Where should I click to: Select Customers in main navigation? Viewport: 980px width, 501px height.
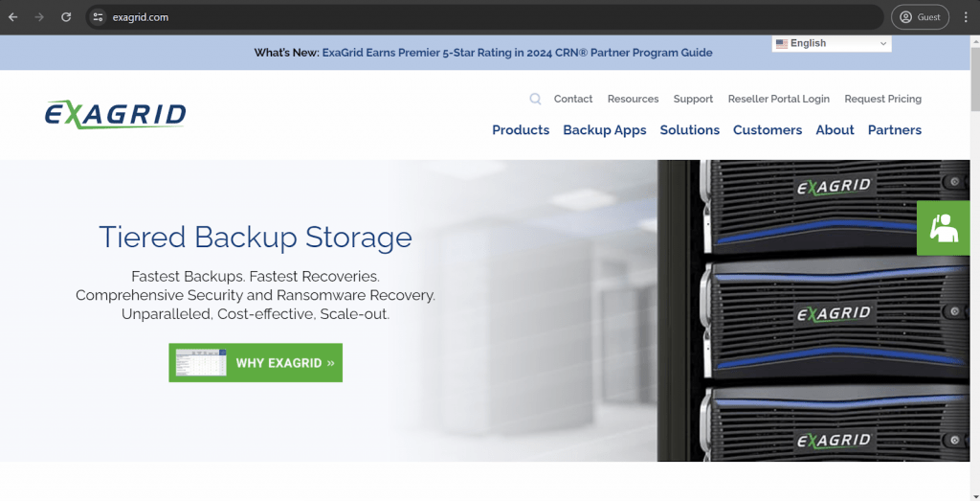tap(768, 130)
